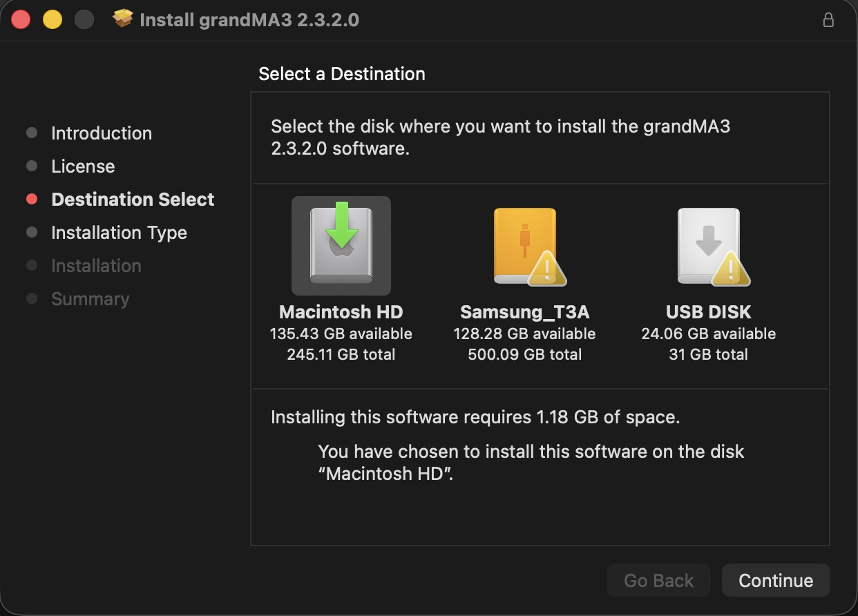
Task: Click the USB DISK label
Action: point(709,312)
